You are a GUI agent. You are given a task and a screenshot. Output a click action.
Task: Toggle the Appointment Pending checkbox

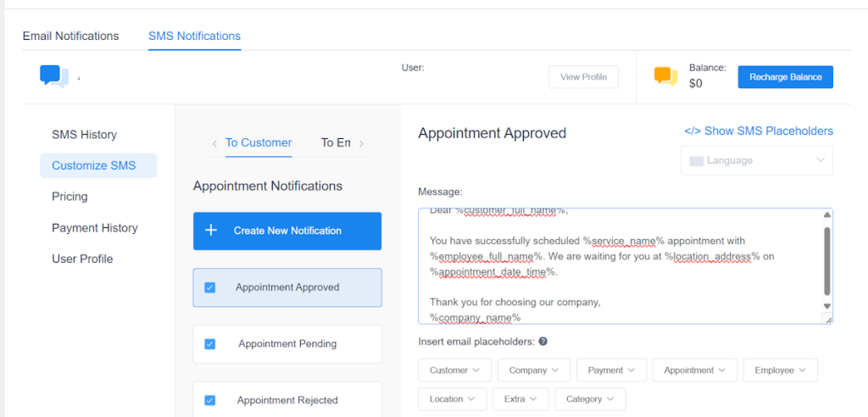coord(210,344)
